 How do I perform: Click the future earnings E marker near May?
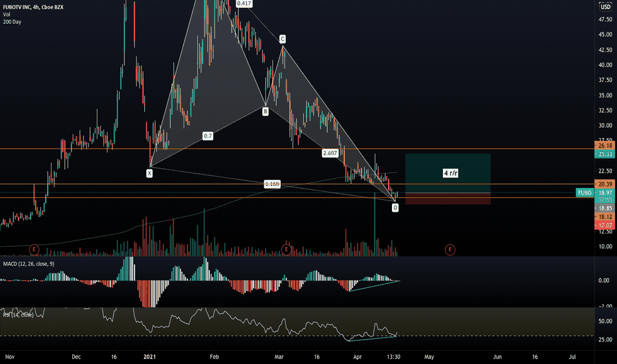pyautogui.click(x=450, y=250)
